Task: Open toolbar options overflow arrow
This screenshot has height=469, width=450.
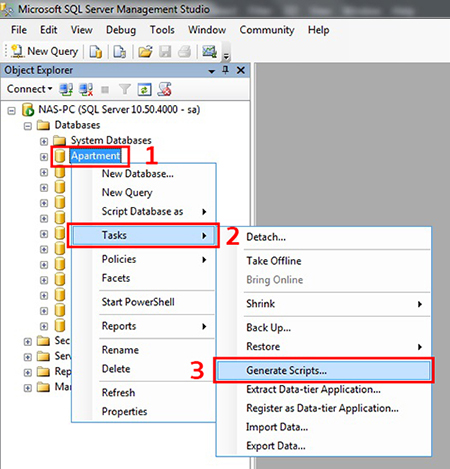Action: (226, 56)
